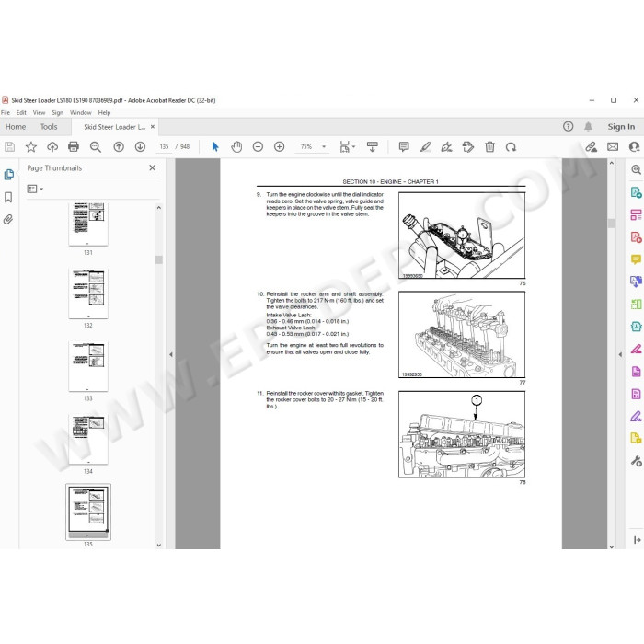Choose the Selection arrow tool
The height and width of the screenshot is (644, 644).
215,146
